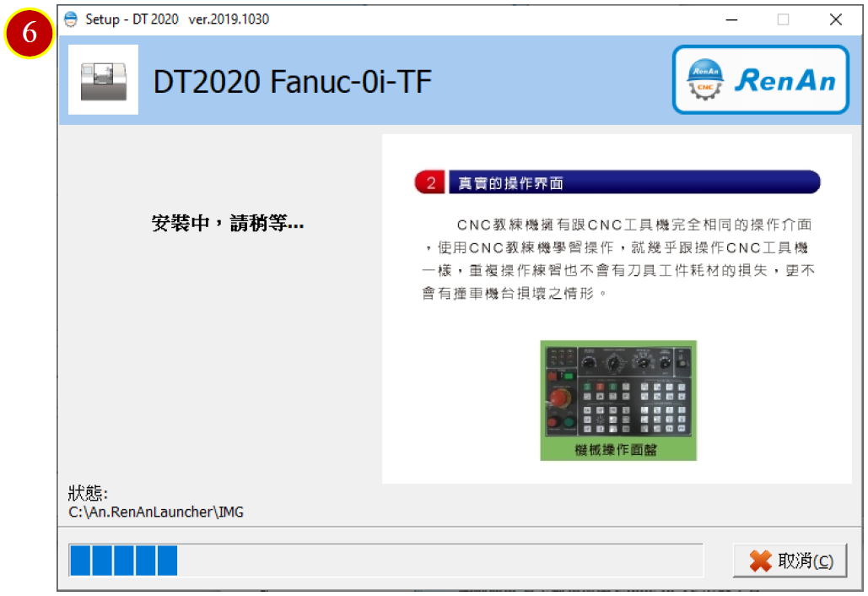Click the 狀態: label
The height and width of the screenshot is (596, 868).
click(x=88, y=492)
